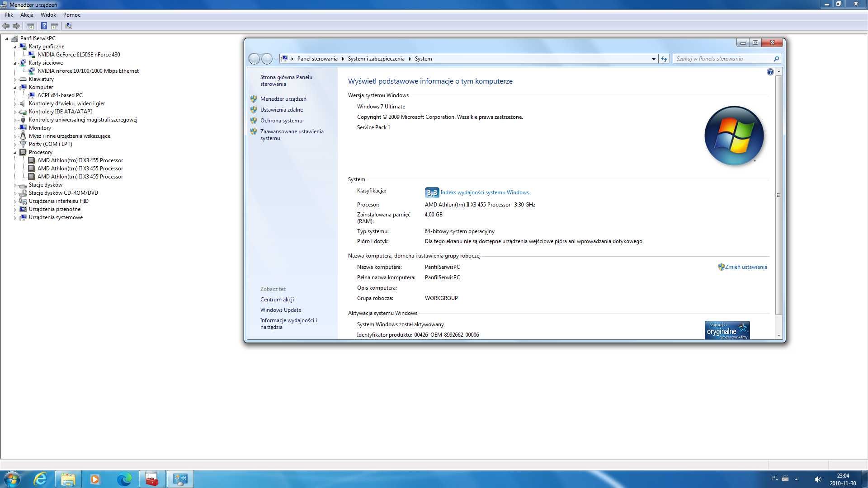Toggle the console tree toolbar icon
The height and width of the screenshot is (488, 868).
click(x=30, y=26)
